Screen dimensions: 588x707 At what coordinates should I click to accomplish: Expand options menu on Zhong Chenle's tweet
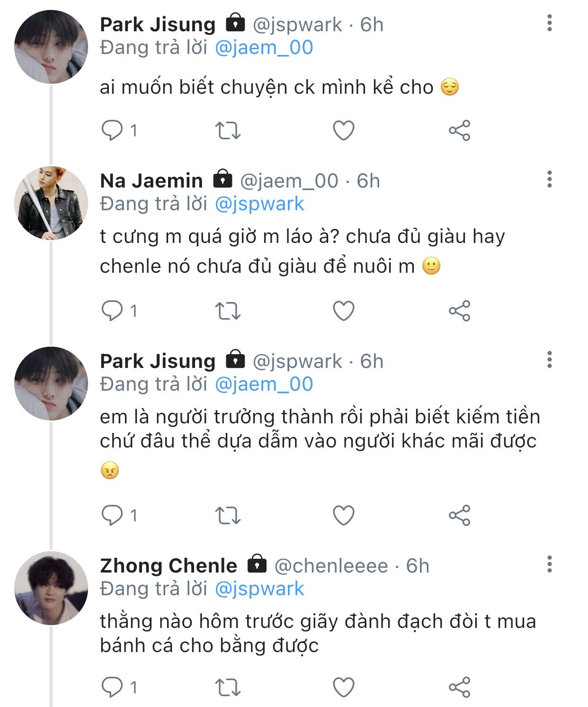pos(549,564)
